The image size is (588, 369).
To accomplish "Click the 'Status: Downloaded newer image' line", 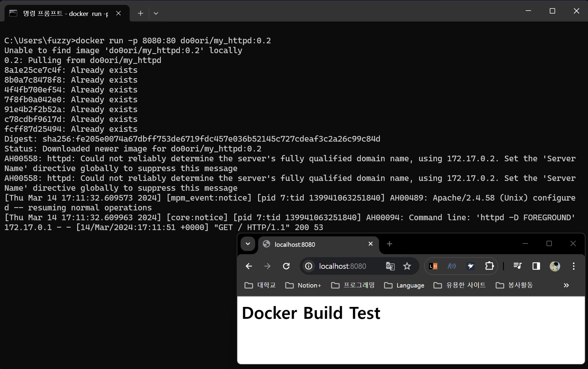I will (133, 149).
